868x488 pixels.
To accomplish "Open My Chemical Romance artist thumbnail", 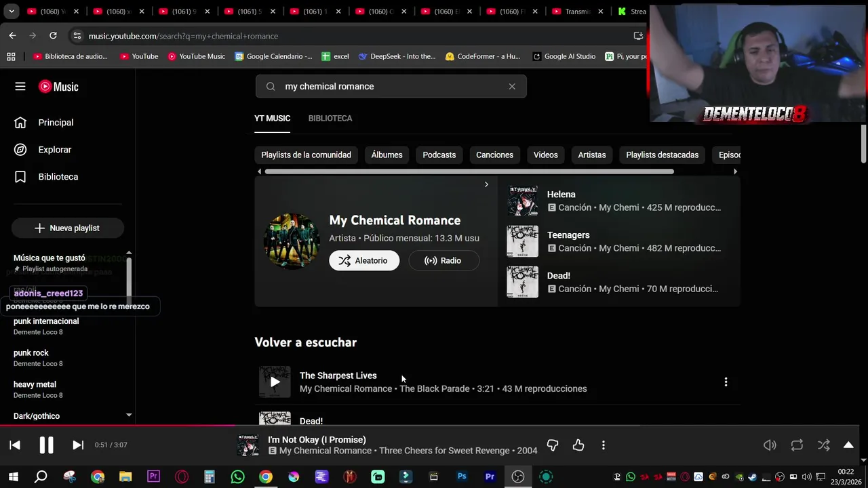I will coord(292,241).
